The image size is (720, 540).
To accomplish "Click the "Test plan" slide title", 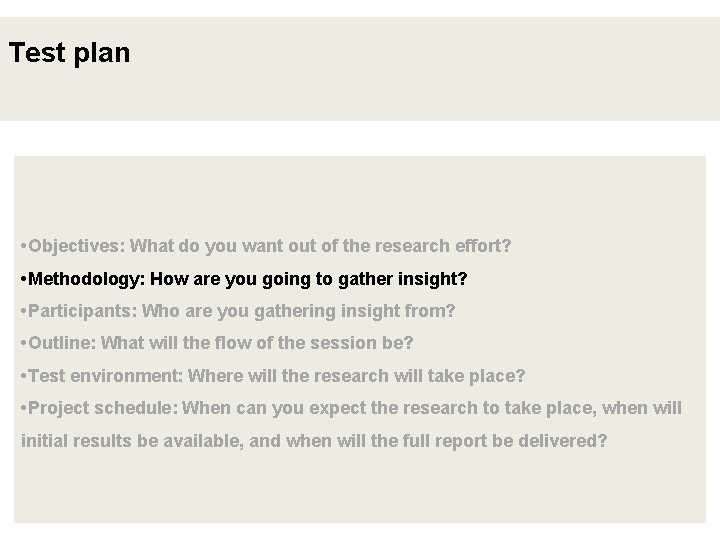I will coord(69,53).
